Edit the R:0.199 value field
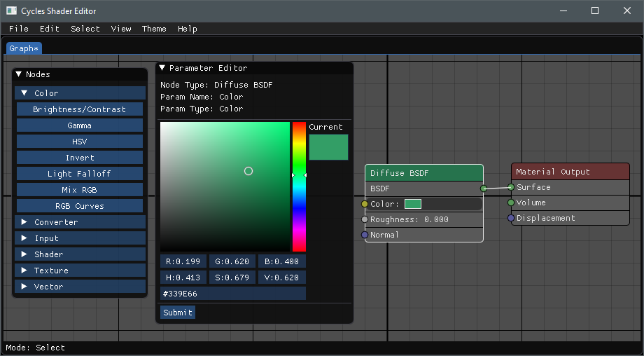644x356 pixels. pos(183,261)
